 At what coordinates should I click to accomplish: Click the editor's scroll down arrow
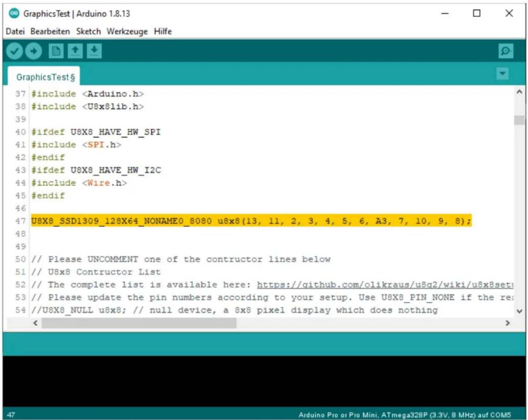[x=519, y=311]
